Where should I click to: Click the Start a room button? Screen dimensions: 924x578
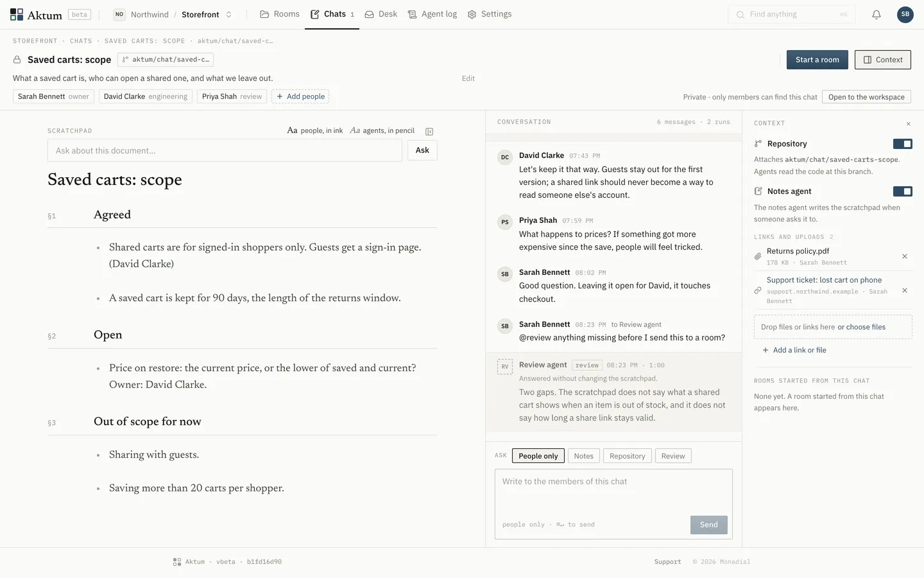pos(817,60)
